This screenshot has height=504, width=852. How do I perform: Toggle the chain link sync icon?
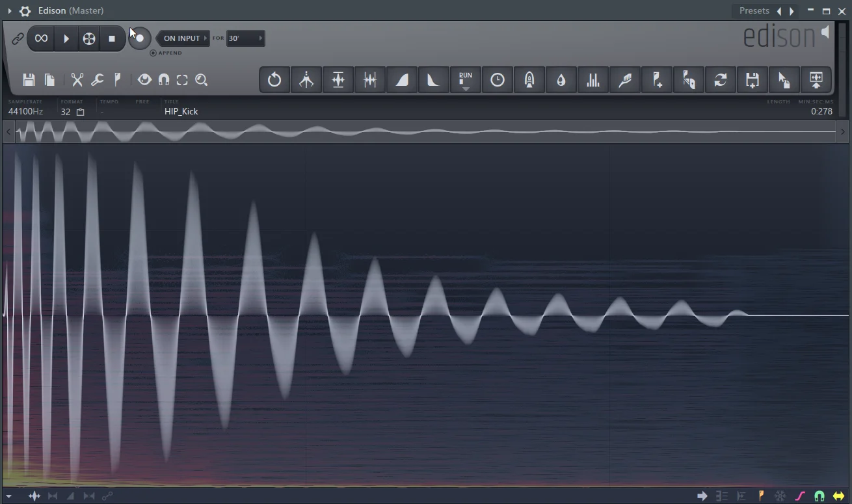[18, 39]
